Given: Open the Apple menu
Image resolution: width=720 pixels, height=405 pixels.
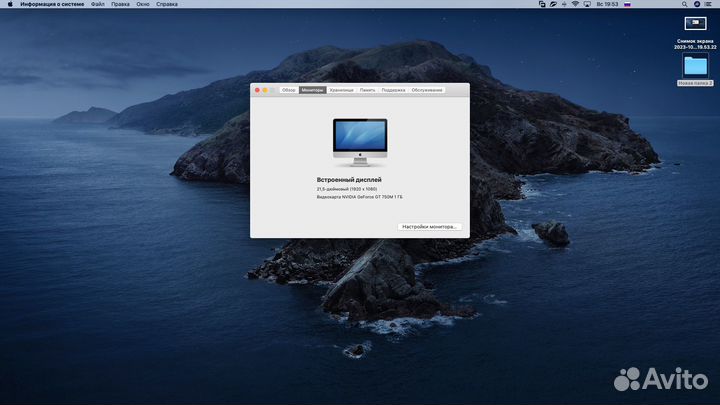Looking at the screenshot, I should coord(10,4).
